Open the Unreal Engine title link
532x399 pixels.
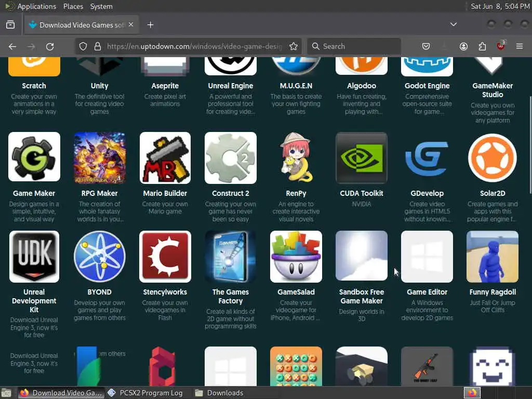point(231,86)
